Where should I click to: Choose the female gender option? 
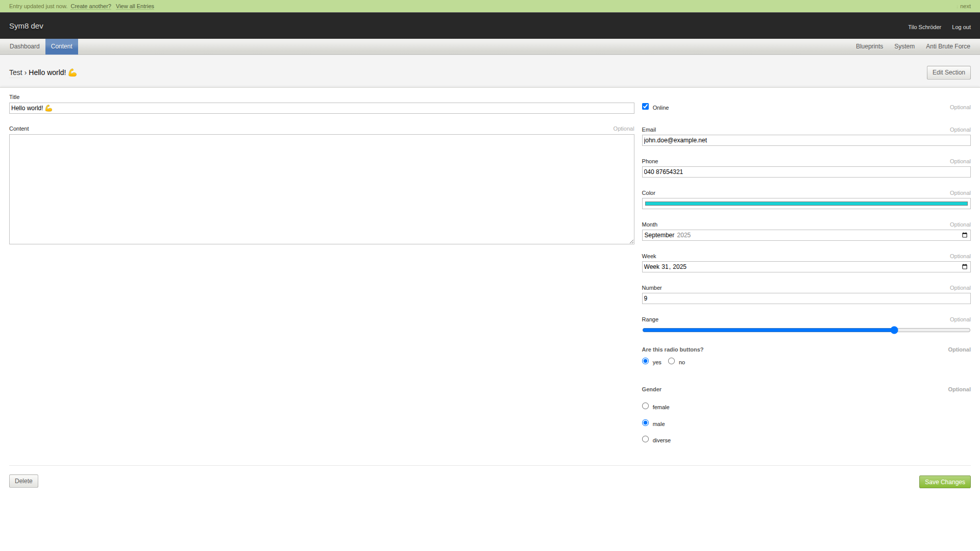(645, 406)
